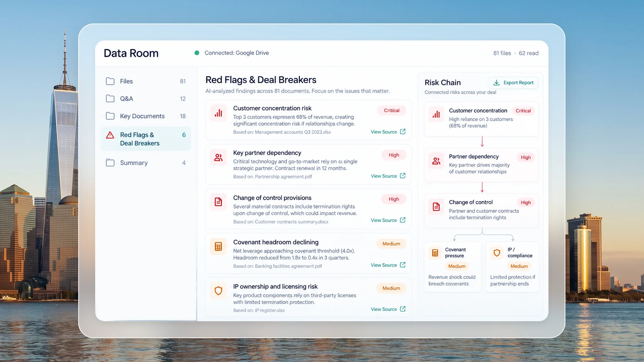
Task: View Source for IP ownership and licensing risk
Action: point(388,309)
